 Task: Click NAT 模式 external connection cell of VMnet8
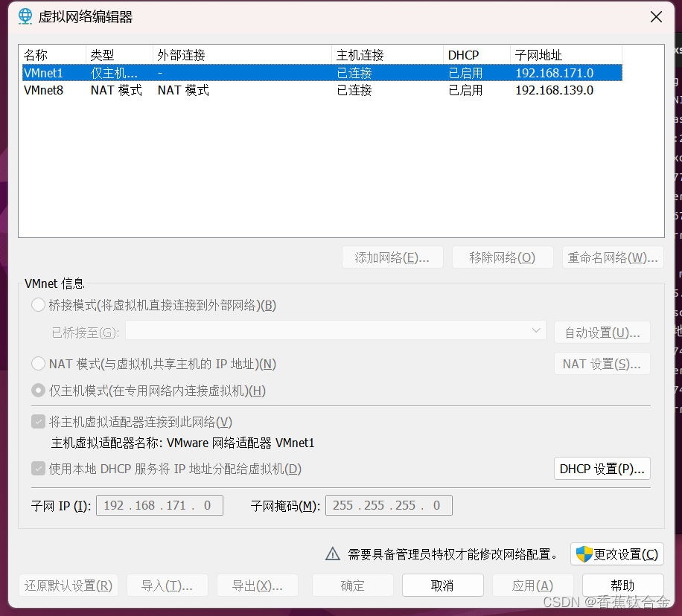click(x=183, y=90)
